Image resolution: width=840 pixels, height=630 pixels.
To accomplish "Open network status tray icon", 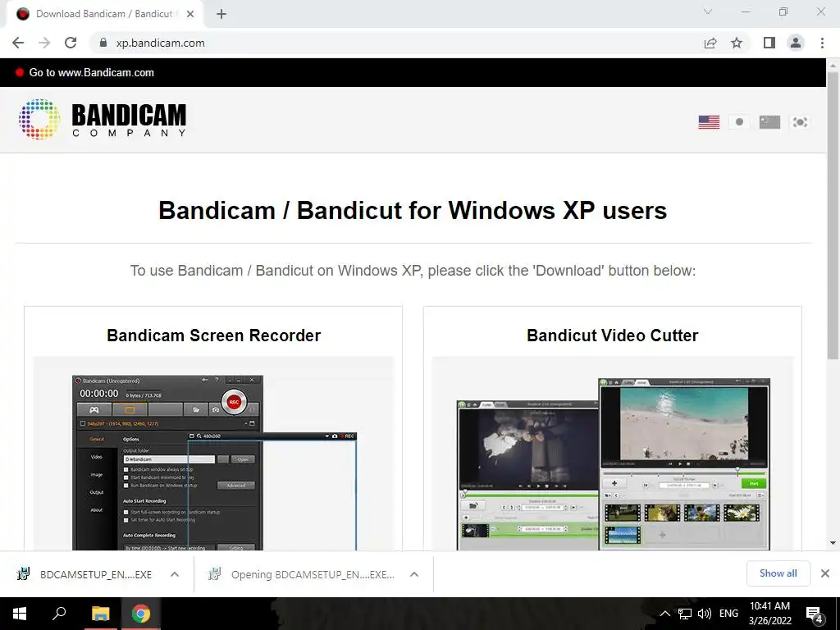I will point(685,614).
